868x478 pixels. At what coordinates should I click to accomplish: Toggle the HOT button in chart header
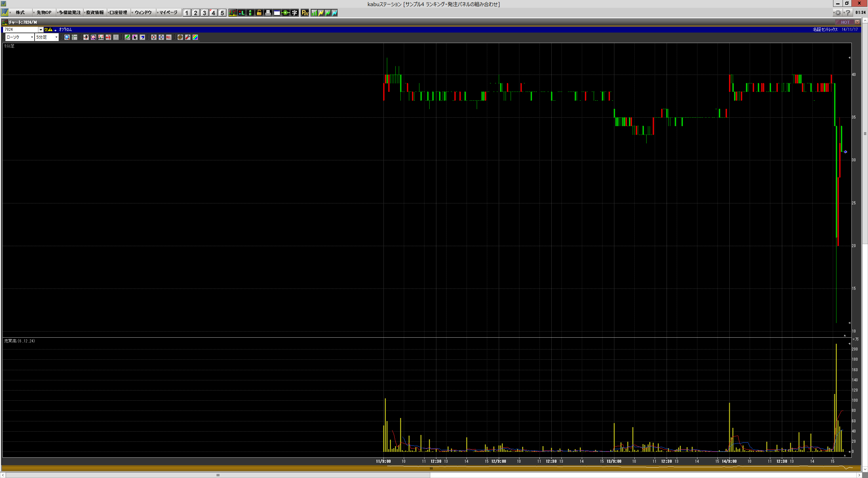845,22
